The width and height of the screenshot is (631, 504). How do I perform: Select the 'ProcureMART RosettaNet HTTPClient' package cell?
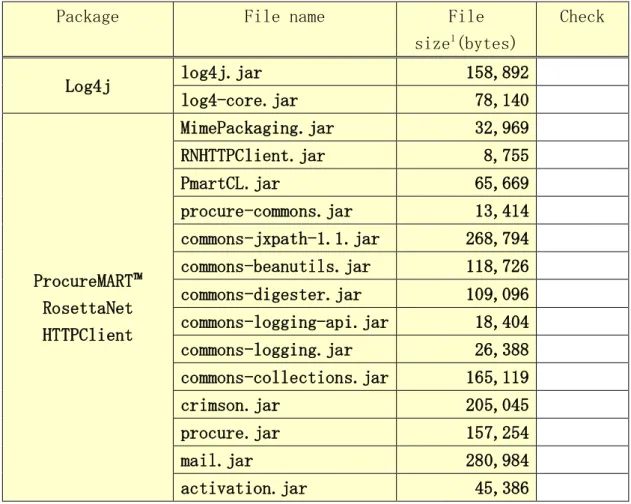pos(88,308)
